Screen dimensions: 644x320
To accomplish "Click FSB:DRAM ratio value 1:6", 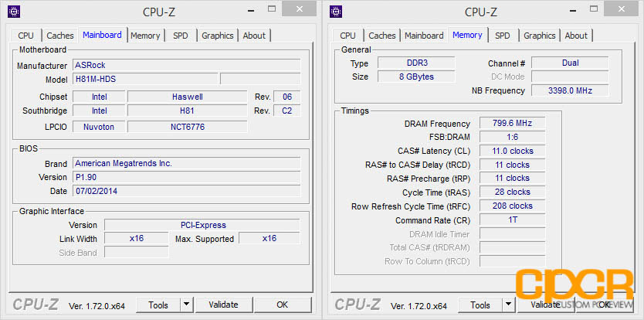I will pos(512,137).
